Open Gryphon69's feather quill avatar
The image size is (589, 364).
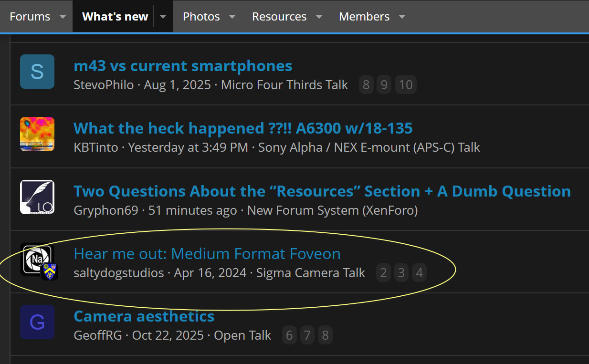(37, 197)
